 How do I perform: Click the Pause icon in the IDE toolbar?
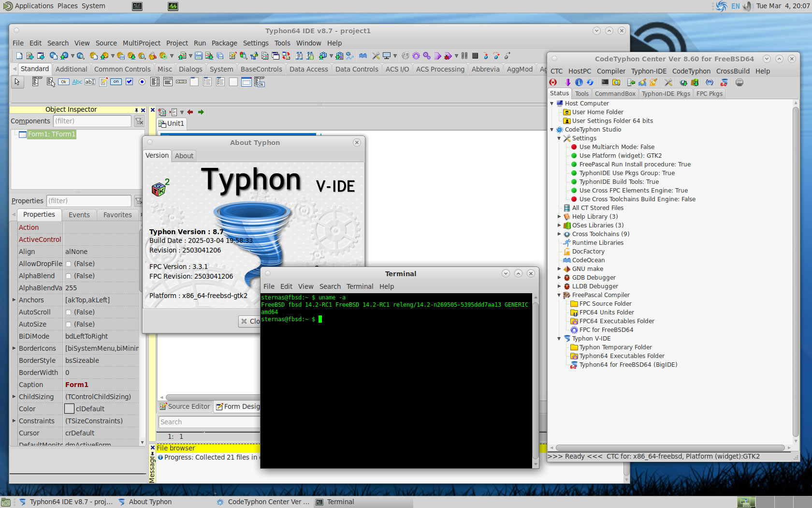click(464, 56)
